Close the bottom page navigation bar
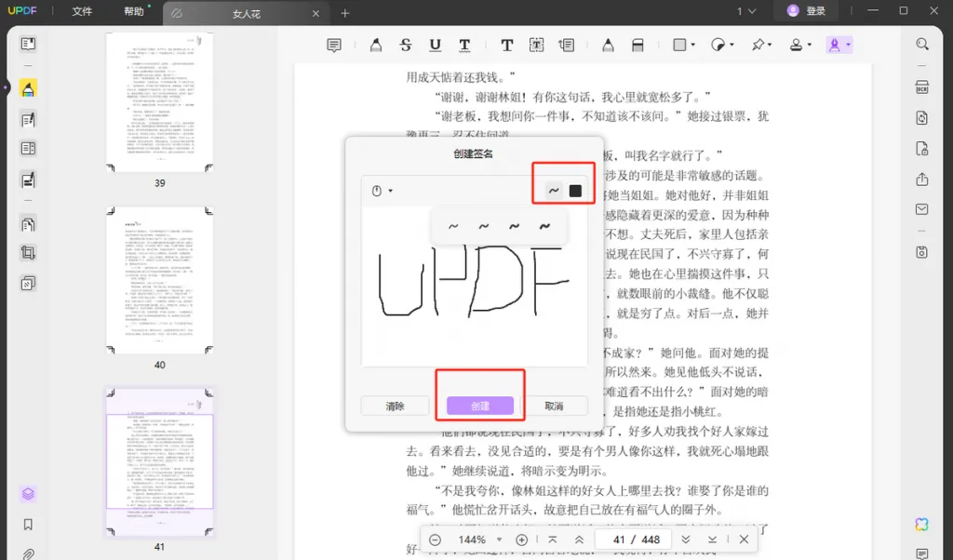Image resolution: width=953 pixels, height=560 pixels. pos(744,540)
